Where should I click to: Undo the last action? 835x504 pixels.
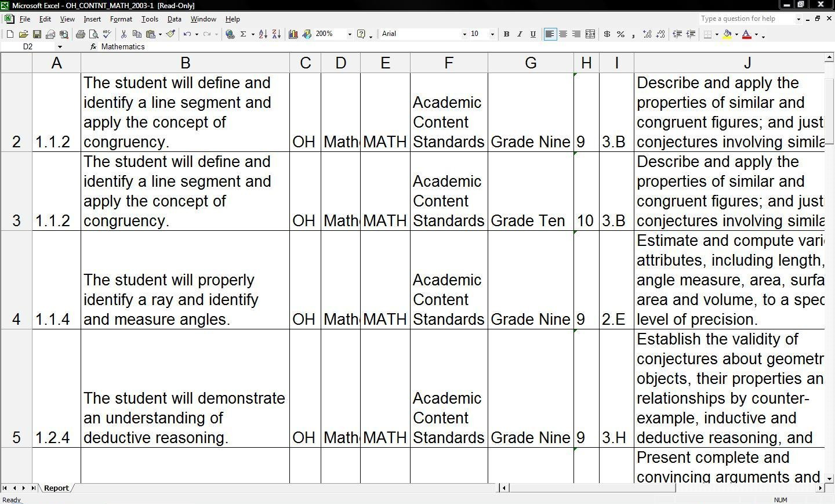pos(187,34)
